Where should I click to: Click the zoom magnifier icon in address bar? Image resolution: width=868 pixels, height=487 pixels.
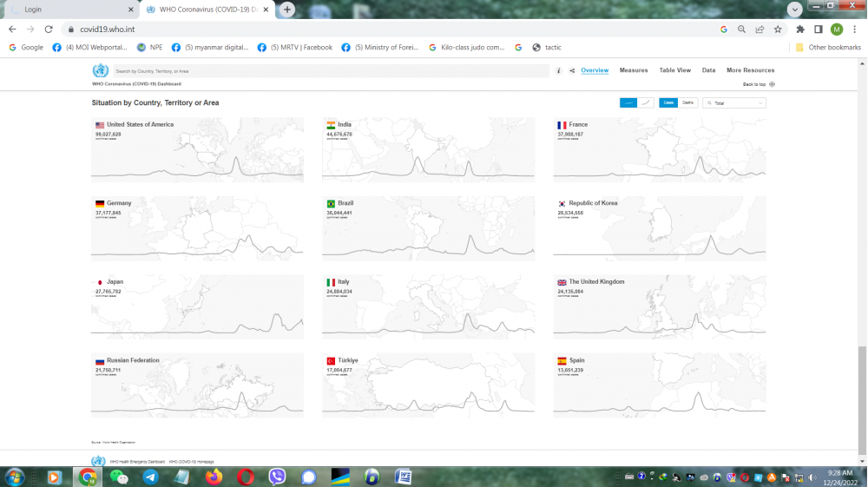(x=741, y=29)
